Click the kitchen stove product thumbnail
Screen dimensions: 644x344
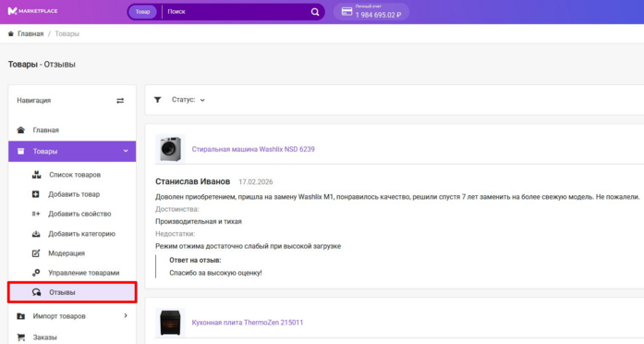tap(170, 323)
